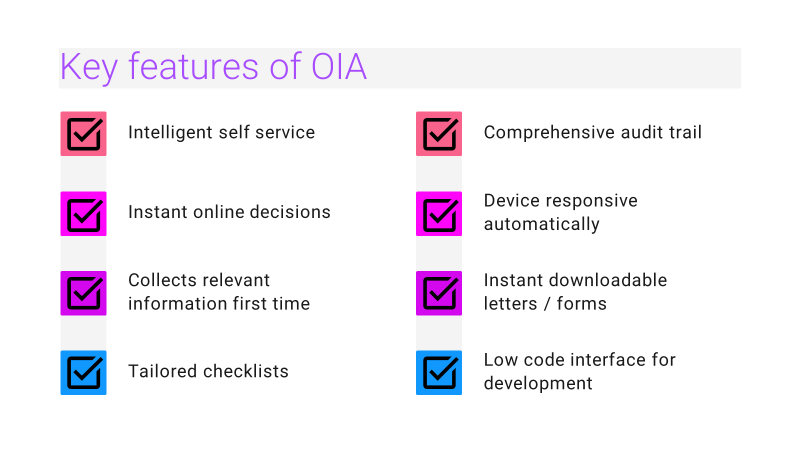The image size is (800, 450).
Task: Click the pink checkbox beside Comprehensive audit trail
Action: pos(439,134)
